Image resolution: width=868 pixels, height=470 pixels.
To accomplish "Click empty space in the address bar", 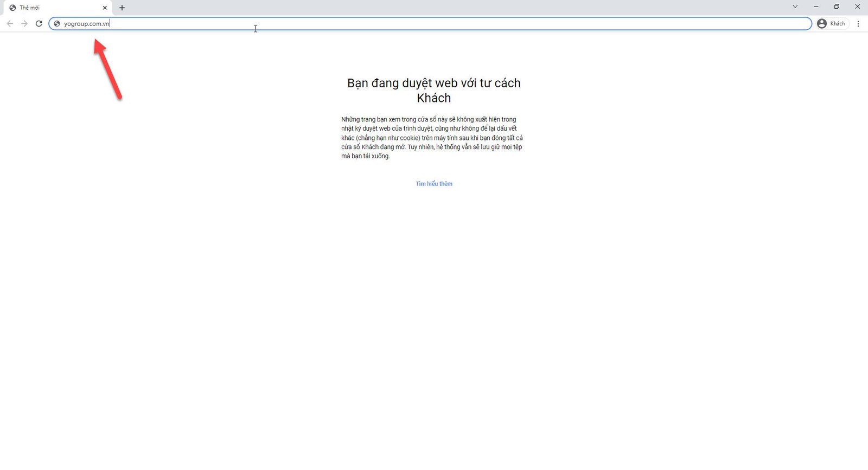I will click(461, 23).
